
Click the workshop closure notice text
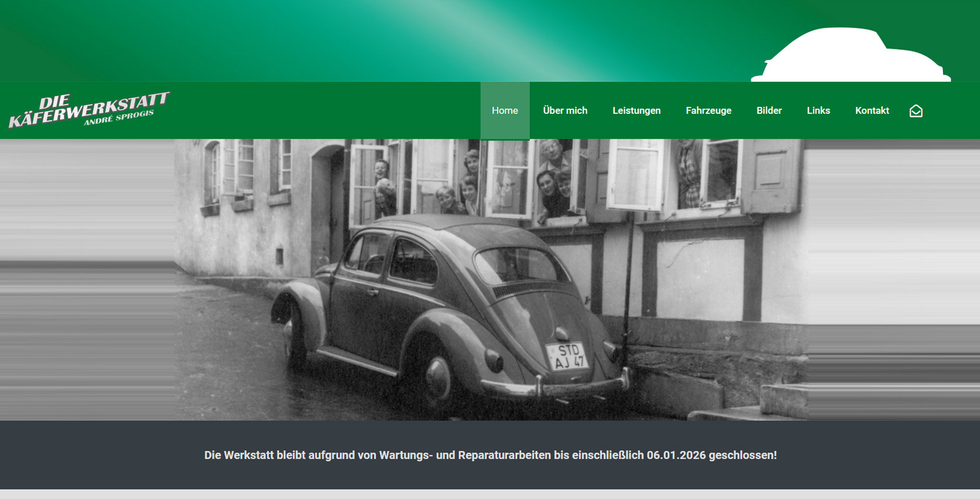point(490,455)
